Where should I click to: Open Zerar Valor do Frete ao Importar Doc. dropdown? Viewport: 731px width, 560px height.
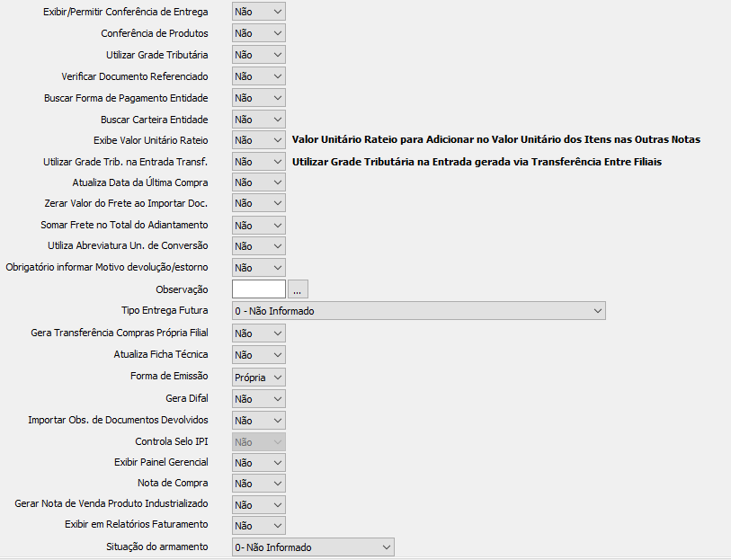(259, 203)
